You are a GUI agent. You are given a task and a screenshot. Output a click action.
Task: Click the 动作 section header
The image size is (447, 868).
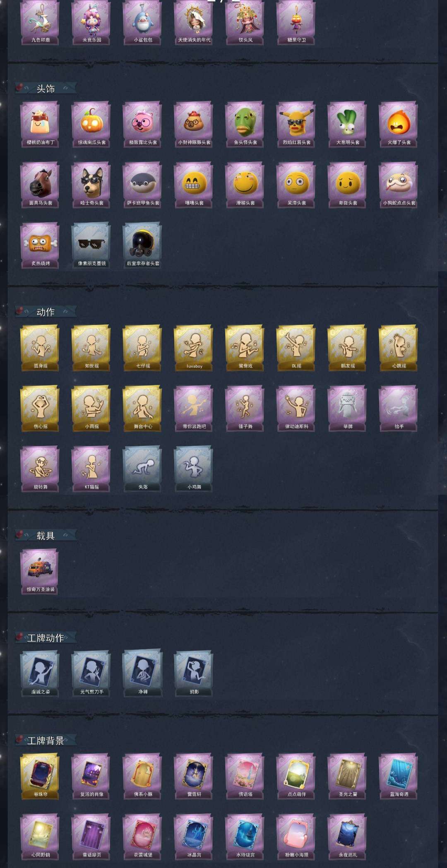coord(46,312)
